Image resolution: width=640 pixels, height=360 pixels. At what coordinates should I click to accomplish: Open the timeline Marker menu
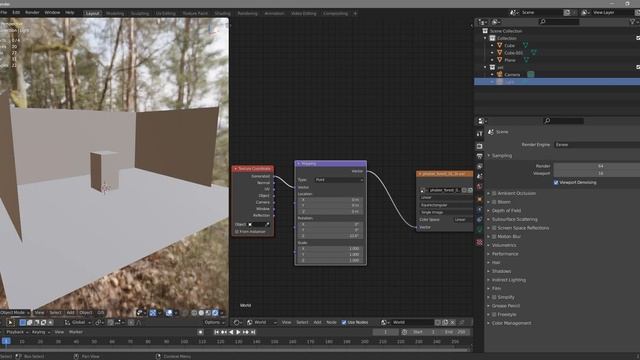coord(76,332)
